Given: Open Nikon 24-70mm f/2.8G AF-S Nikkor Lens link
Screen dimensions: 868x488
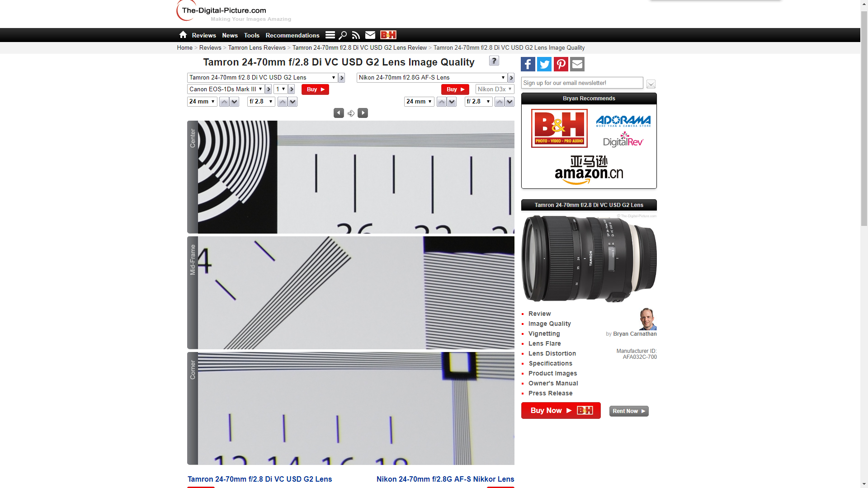Looking at the screenshot, I should pyautogui.click(x=445, y=479).
